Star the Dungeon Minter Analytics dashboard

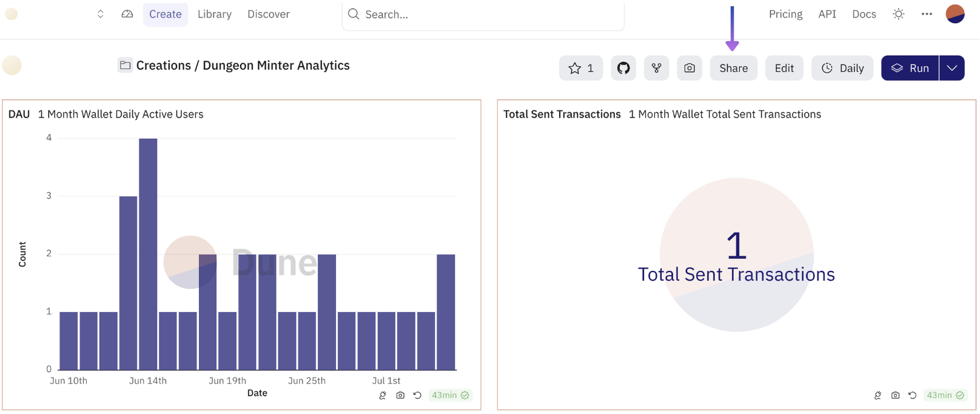581,68
